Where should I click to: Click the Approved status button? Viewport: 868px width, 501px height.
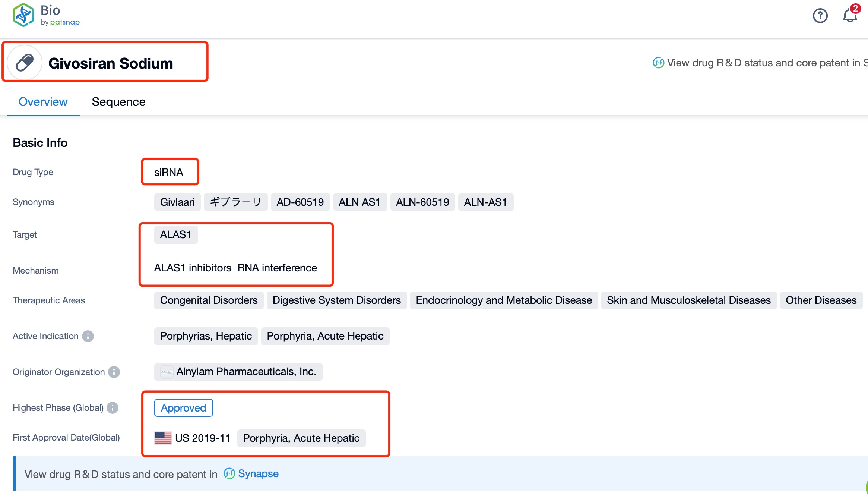click(x=183, y=407)
